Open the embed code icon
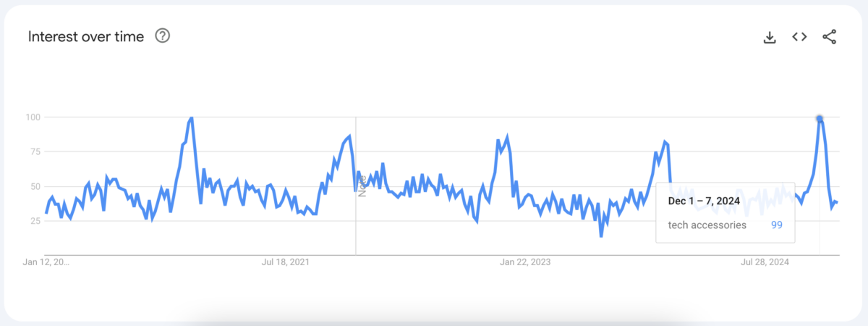 pos(799,37)
